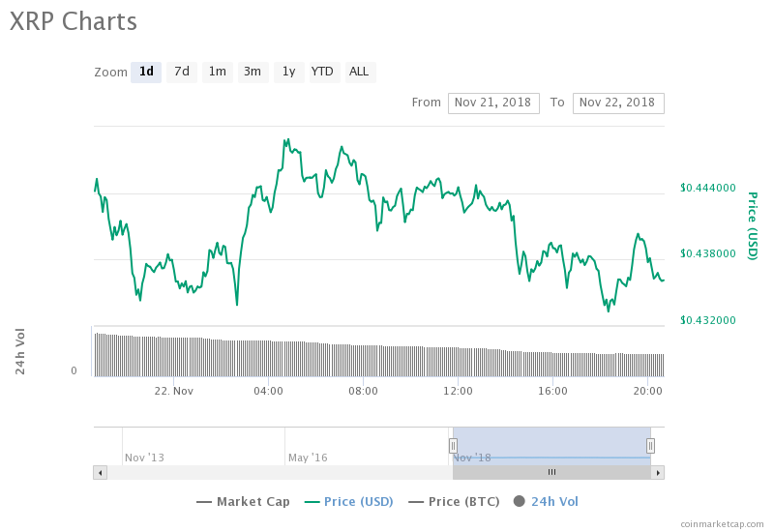Click the navigator scrollbar empty track

point(280,473)
